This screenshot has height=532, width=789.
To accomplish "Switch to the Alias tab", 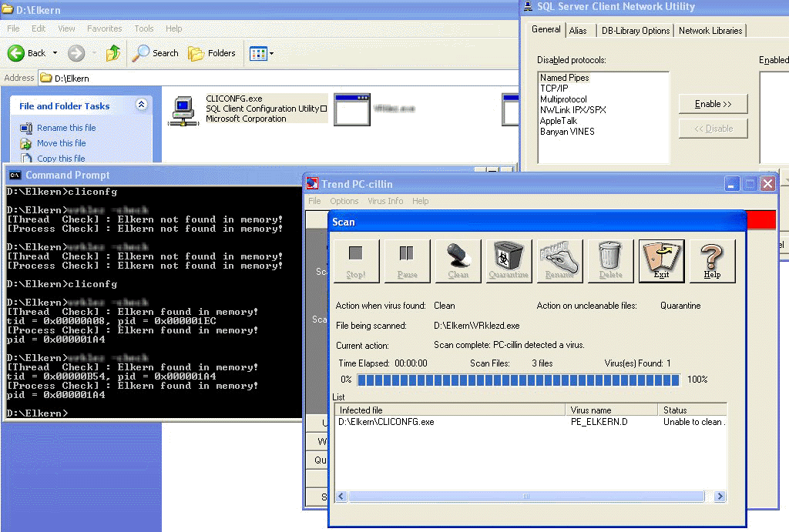I will click(x=578, y=31).
